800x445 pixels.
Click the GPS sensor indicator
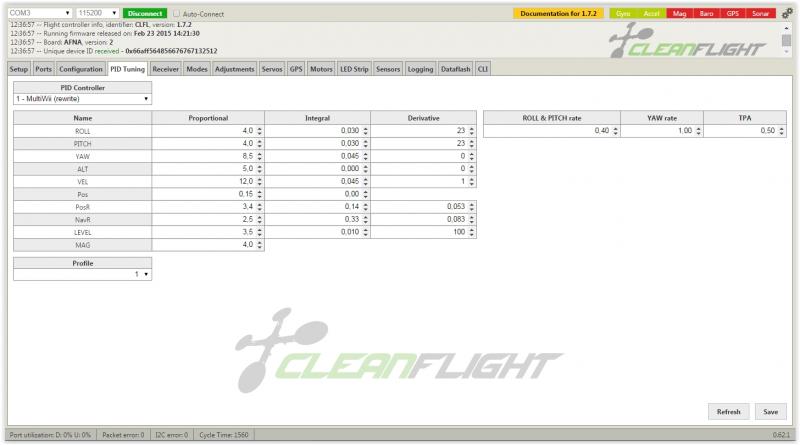733,14
